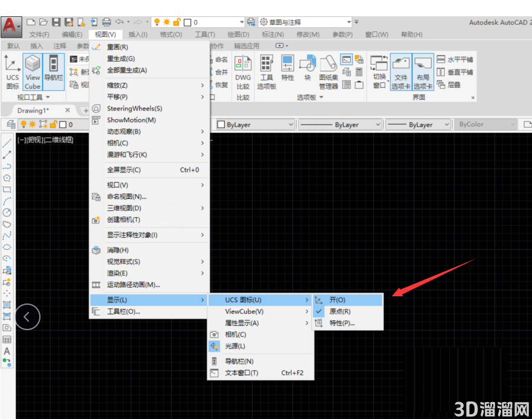Click 垂直平铺 in the 界面 panel
The width and height of the screenshot is (532, 419).
point(455,72)
